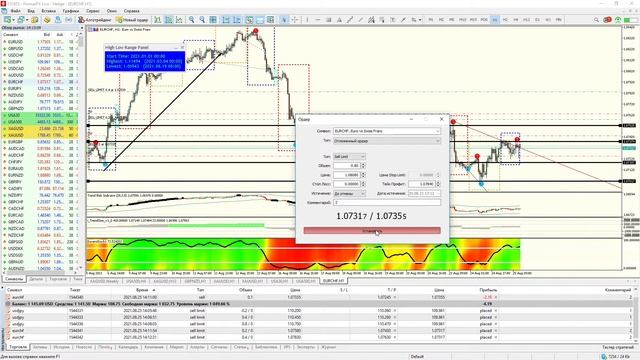Close the High Low Range Panel
Image resolution: width=640 pixels, height=360 pixels.
point(182,47)
